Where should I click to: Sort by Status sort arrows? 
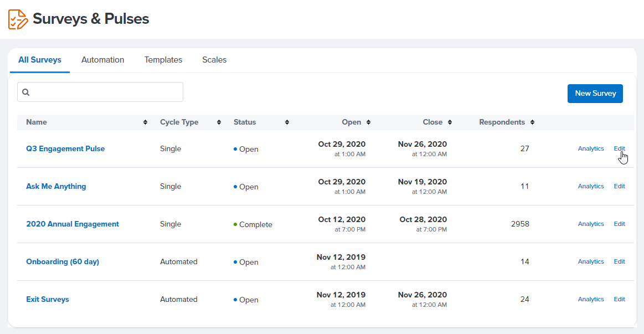pos(287,122)
